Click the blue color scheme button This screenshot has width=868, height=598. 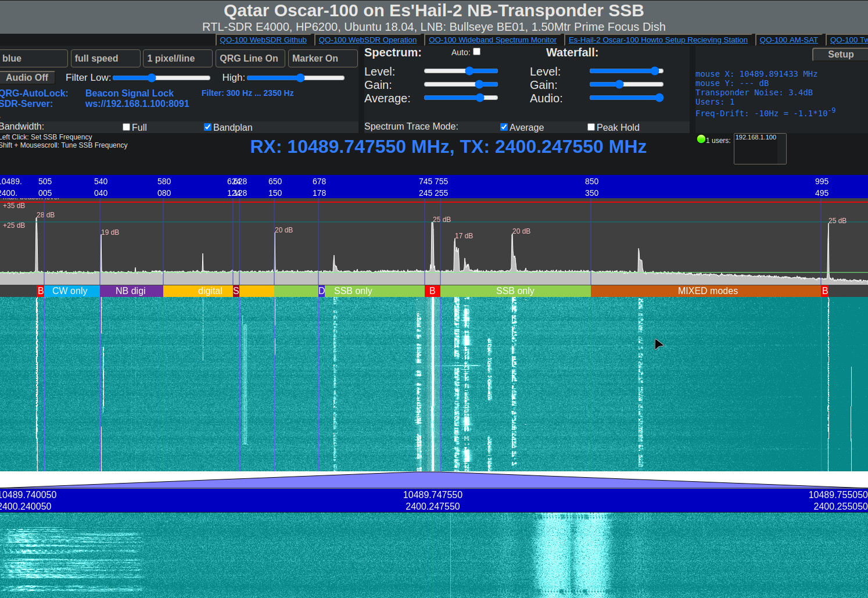point(33,58)
